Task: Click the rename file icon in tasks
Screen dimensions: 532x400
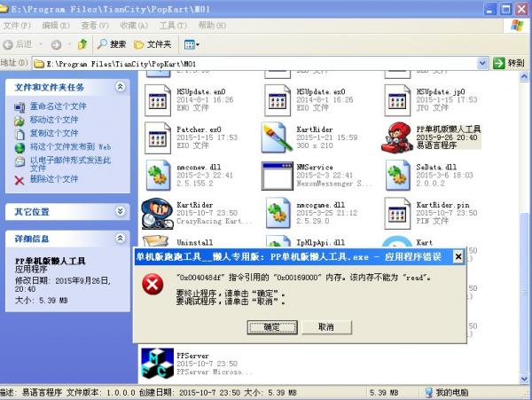Action: click(20, 107)
